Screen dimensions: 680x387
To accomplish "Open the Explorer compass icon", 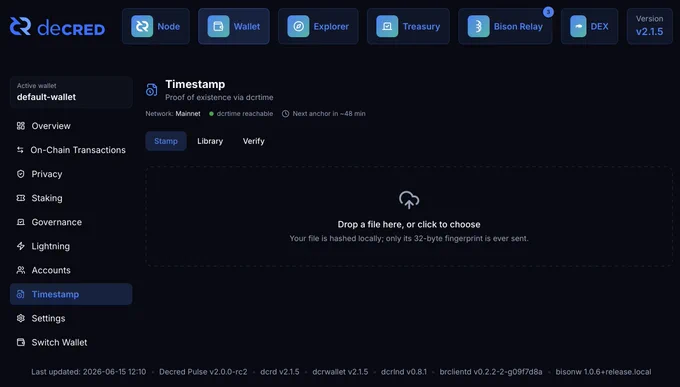I will click(x=298, y=26).
